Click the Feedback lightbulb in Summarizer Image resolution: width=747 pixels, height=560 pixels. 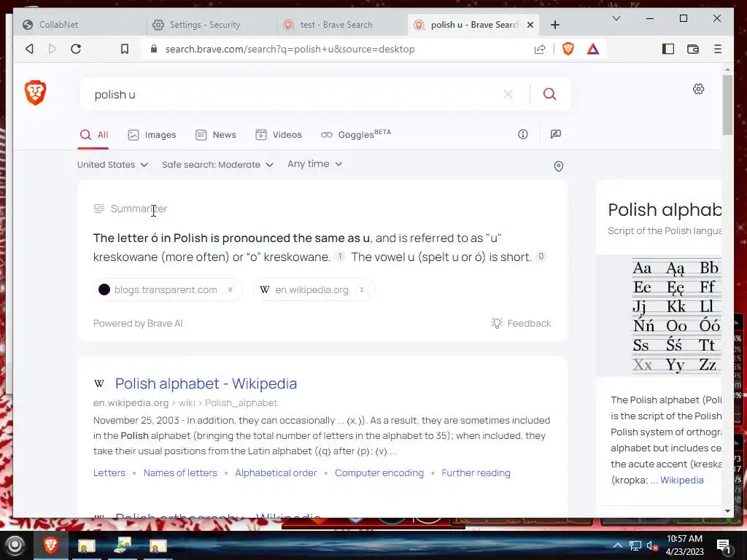pos(521,323)
